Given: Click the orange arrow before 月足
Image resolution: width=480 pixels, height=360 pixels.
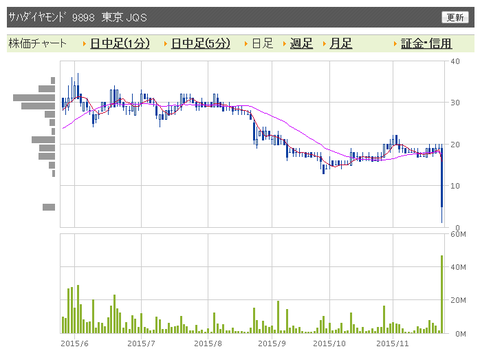Looking at the screenshot, I should [324, 44].
